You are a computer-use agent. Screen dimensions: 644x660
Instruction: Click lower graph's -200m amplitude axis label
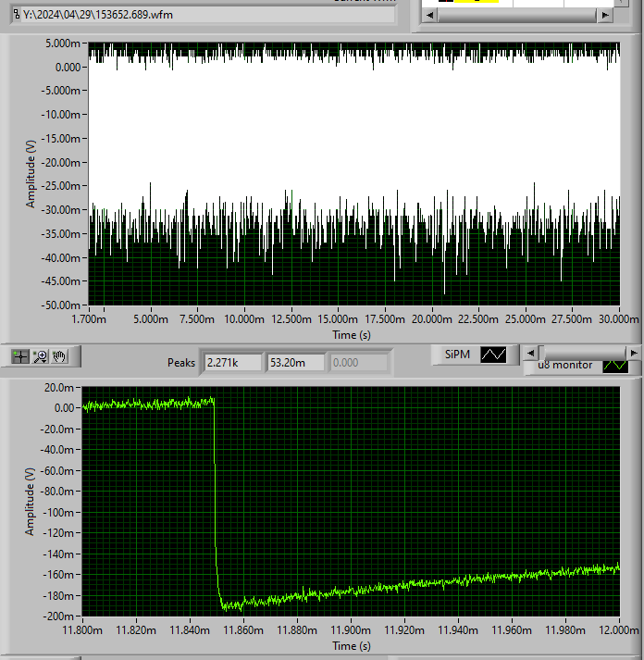point(56,616)
